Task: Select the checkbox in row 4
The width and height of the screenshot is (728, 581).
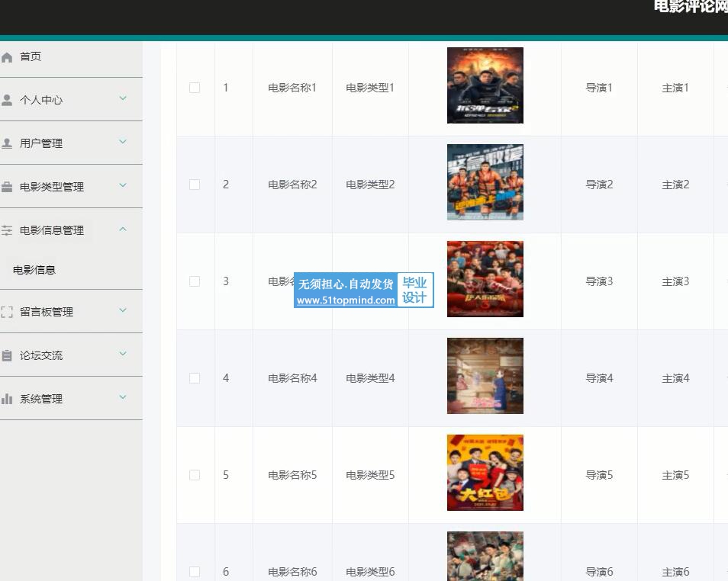Action: (195, 378)
